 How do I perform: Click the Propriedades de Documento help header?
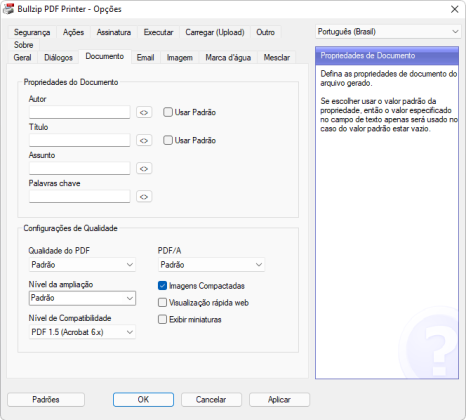pyautogui.click(x=387, y=56)
